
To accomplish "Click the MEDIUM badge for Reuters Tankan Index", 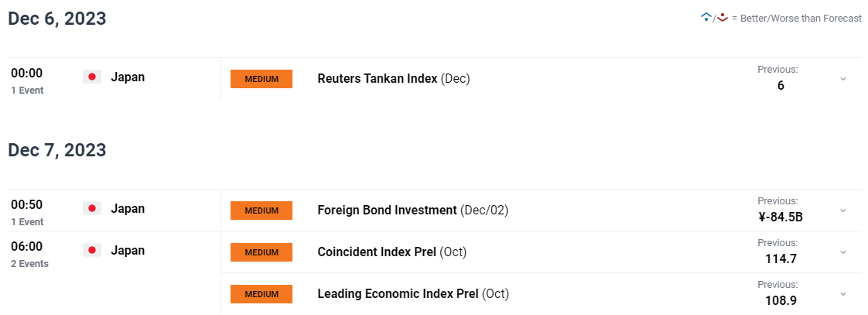I will click(261, 79).
